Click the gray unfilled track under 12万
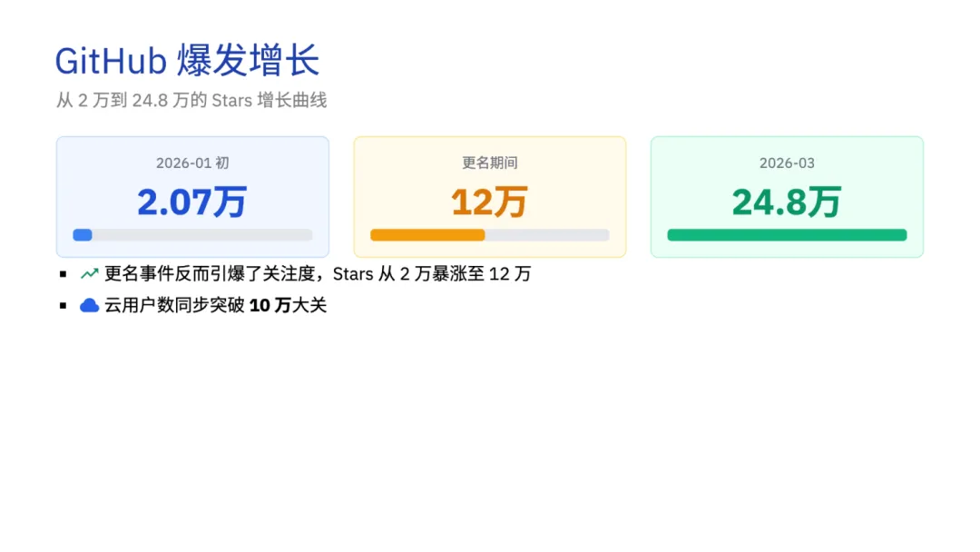Viewport: 980px width, 552px height. (x=546, y=235)
